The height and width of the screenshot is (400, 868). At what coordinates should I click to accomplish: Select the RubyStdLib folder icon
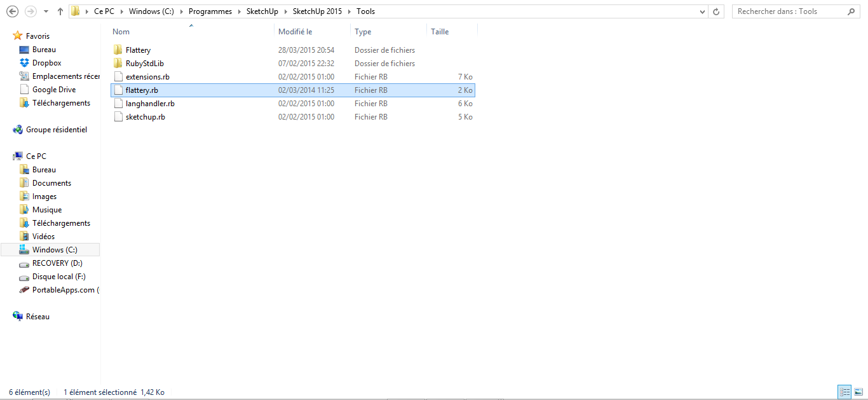118,63
